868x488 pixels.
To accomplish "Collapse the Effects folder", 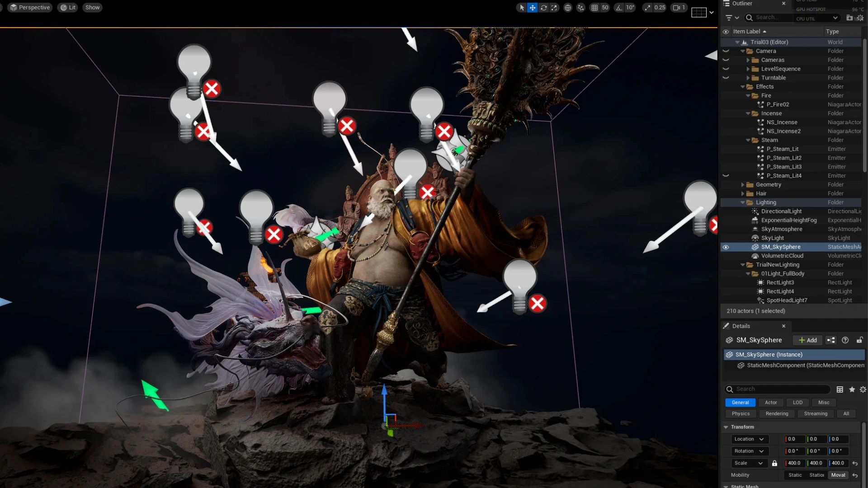I will tap(743, 87).
